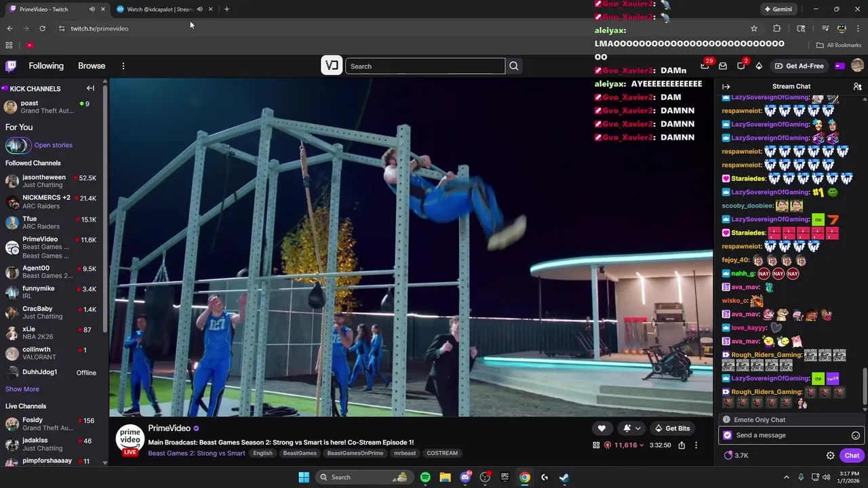
Task: Click the Get Bits button
Action: click(x=671, y=428)
